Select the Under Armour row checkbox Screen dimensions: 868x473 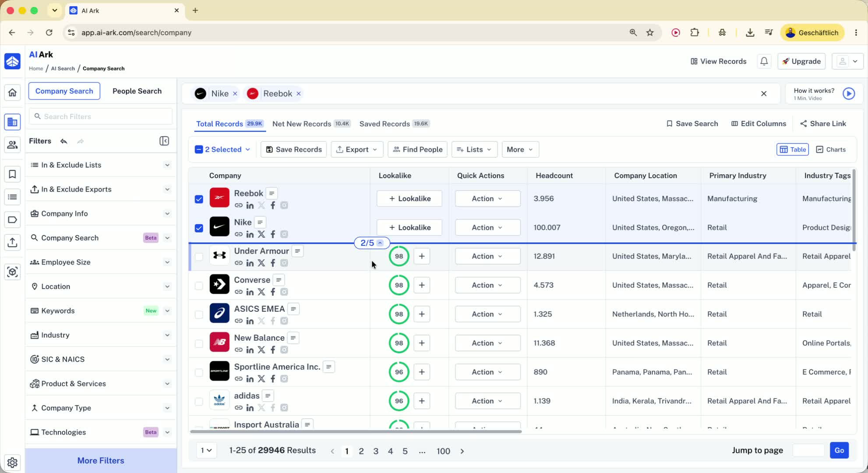(x=199, y=257)
